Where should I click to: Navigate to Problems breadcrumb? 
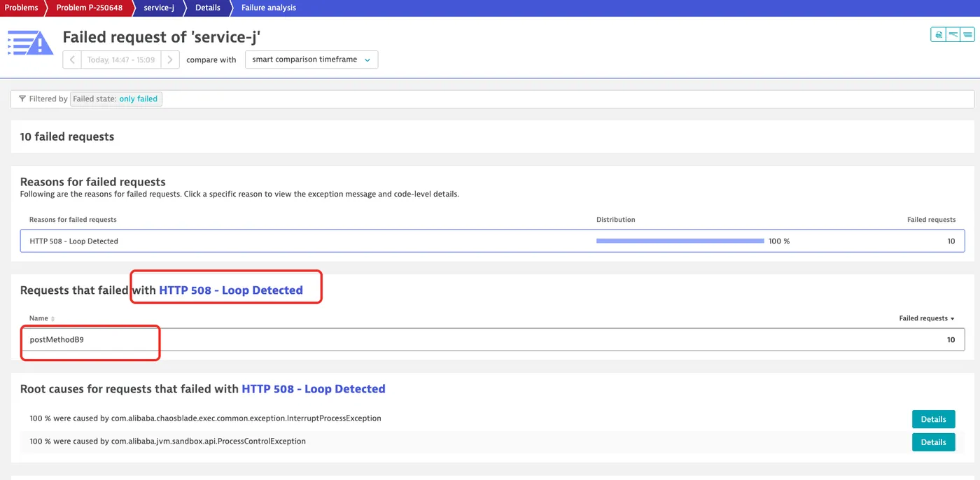[x=21, y=8]
